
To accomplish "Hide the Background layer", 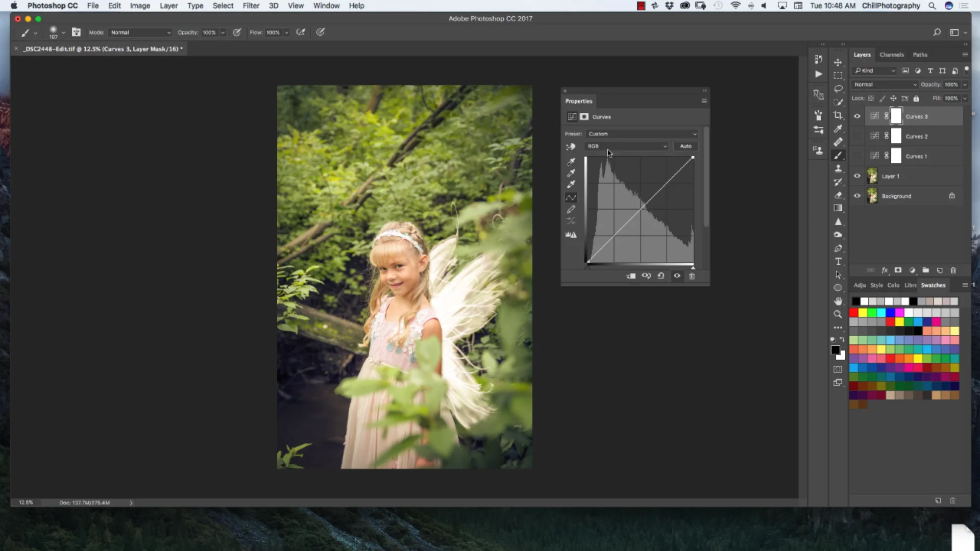I will (857, 195).
